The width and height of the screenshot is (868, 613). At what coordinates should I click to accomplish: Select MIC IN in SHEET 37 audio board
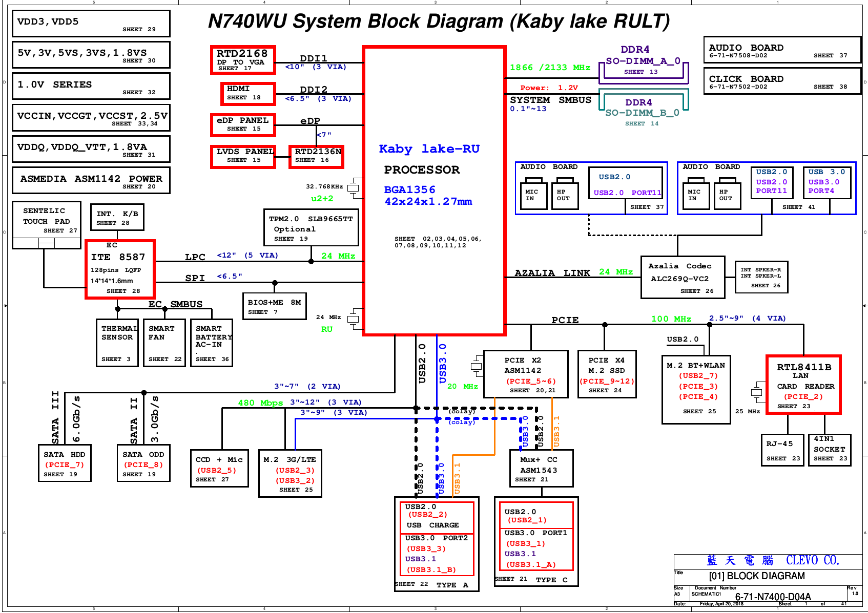click(533, 194)
